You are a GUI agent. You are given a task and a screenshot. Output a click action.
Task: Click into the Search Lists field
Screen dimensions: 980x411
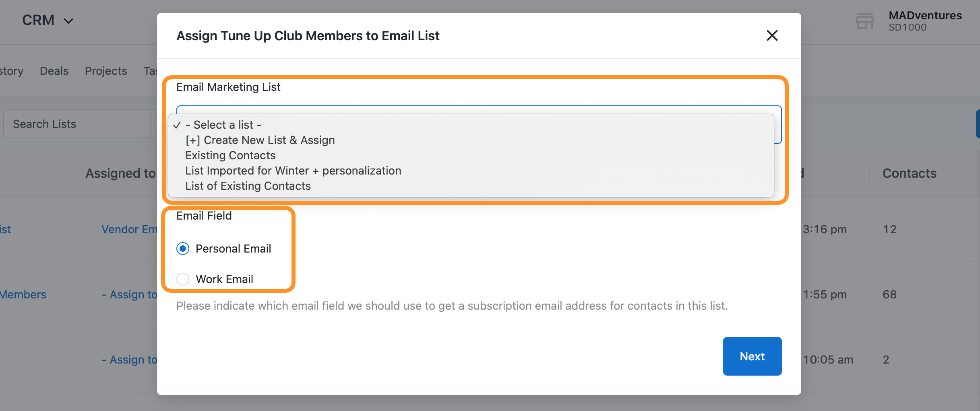pos(76,124)
